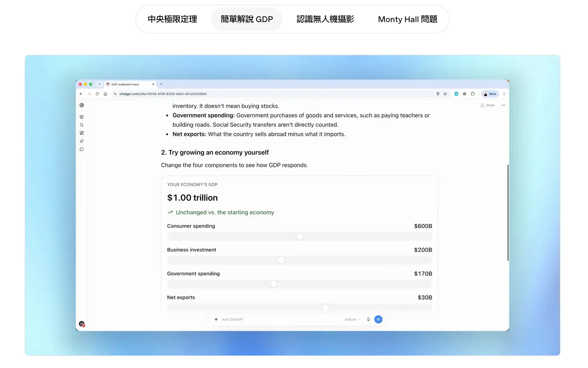Screen dimensions: 588x368
Task: Click the Consumer spending slider handle
Action: [x=300, y=237]
